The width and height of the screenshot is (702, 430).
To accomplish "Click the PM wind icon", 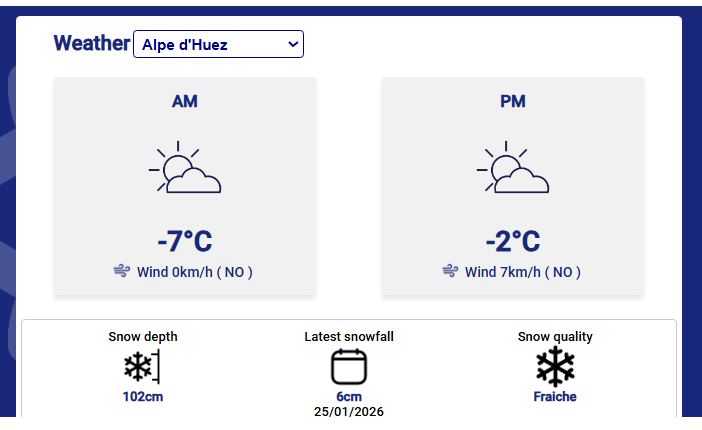I will 450,271.
